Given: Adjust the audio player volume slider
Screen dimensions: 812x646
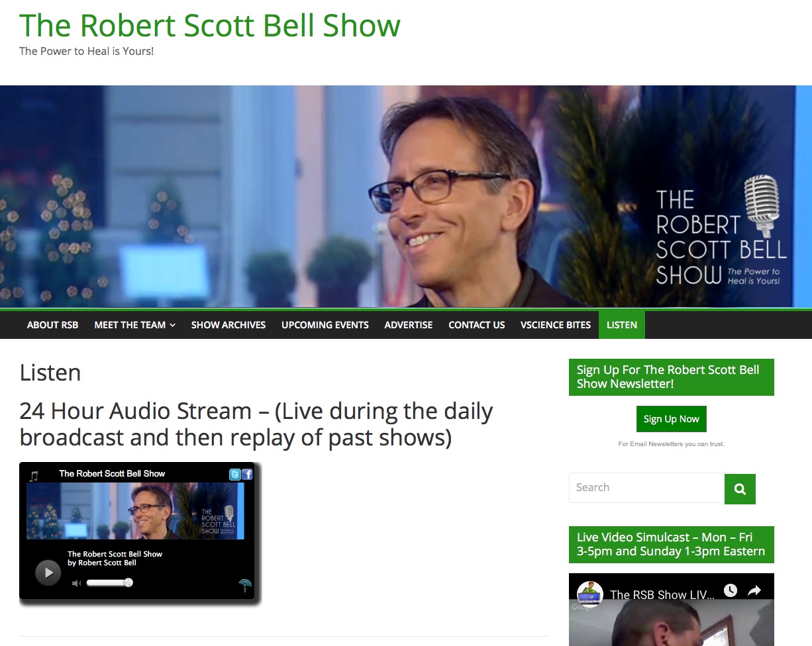Looking at the screenshot, I should [x=109, y=583].
